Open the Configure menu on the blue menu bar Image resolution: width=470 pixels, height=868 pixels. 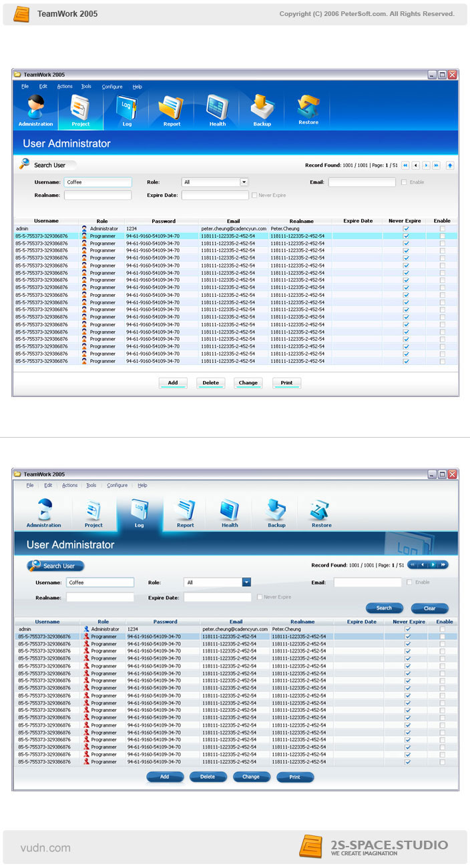[112, 87]
